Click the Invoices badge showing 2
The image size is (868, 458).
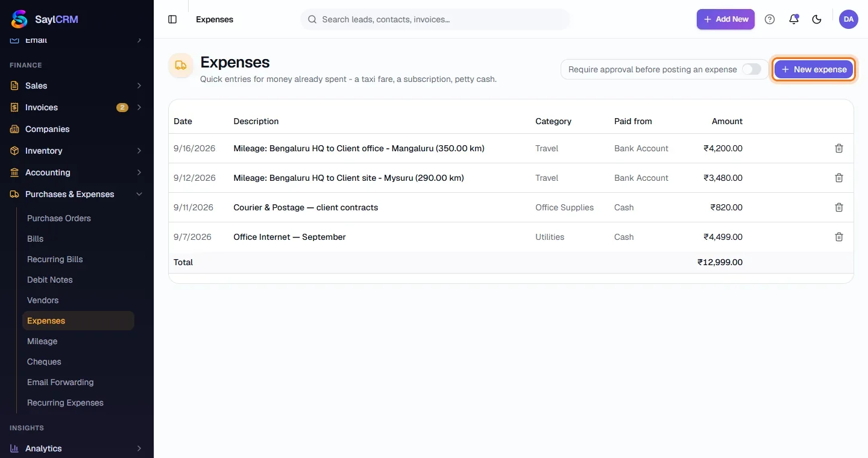click(122, 107)
